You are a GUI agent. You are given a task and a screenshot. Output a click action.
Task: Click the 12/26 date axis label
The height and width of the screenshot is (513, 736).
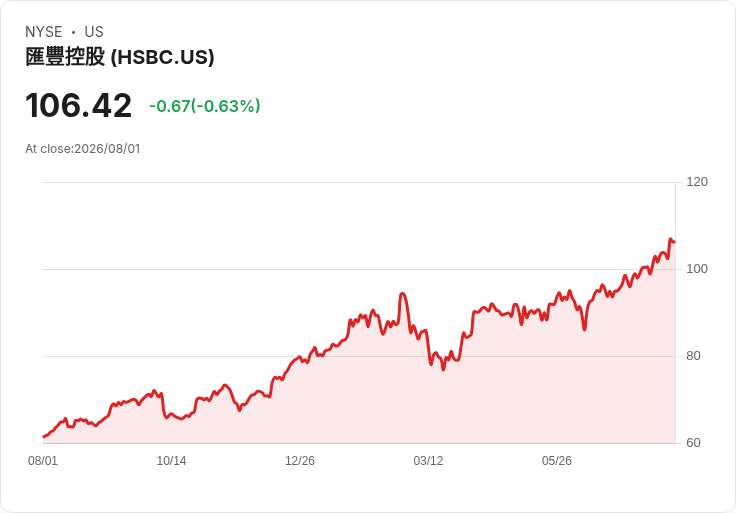(300, 461)
